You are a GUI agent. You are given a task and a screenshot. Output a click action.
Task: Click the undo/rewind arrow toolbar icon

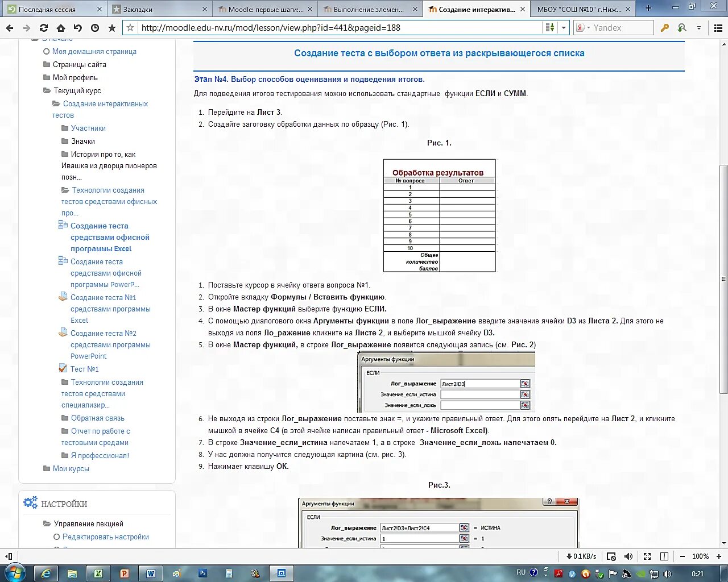(78, 28)
